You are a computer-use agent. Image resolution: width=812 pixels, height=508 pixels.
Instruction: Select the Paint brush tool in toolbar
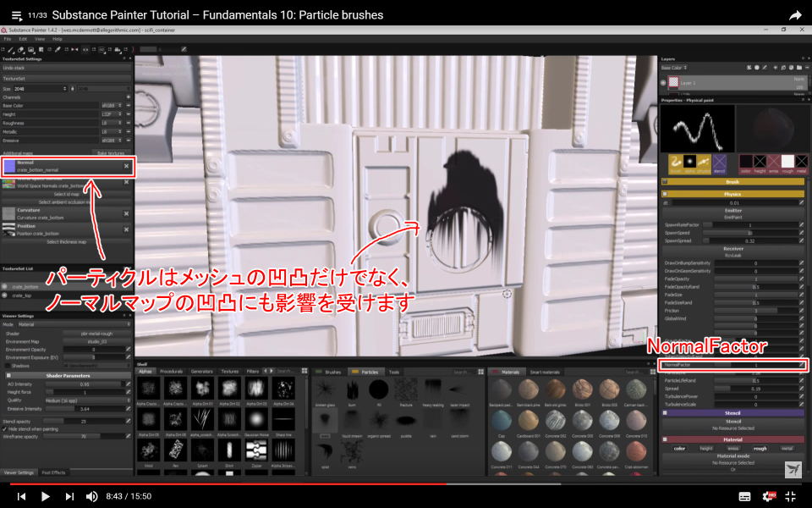(x=11, y=50)
